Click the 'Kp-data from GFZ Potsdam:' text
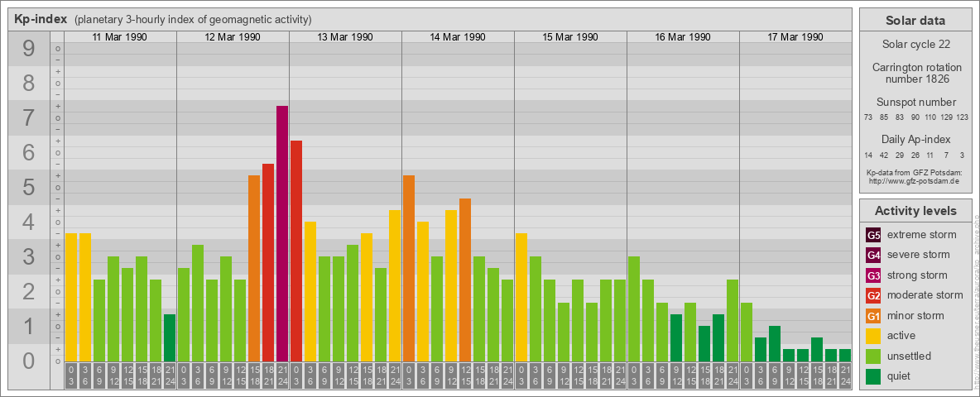 913,172
